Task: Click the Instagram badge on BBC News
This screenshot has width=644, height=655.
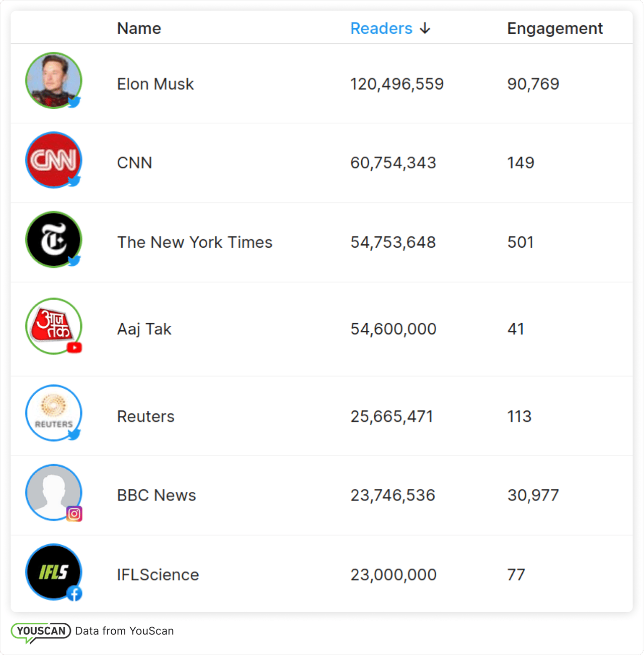Action: pyautogui.click(x=74, y=514)
